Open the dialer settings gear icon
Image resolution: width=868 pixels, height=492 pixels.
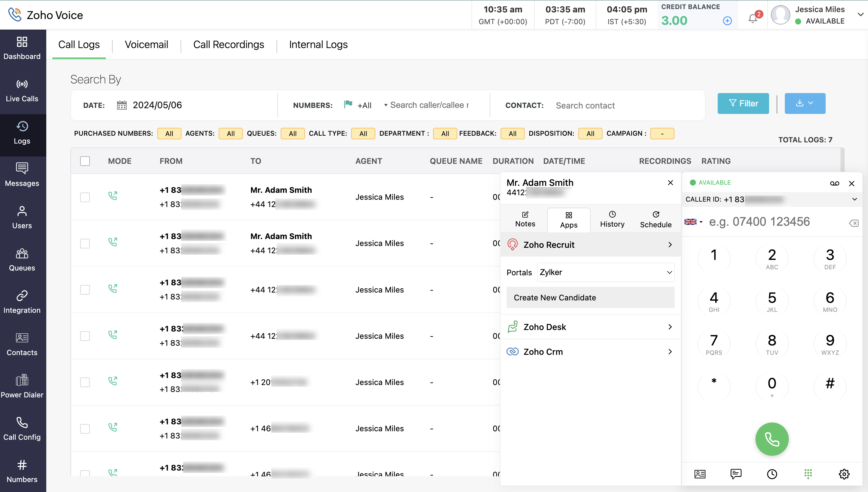(x=844, y=474)
